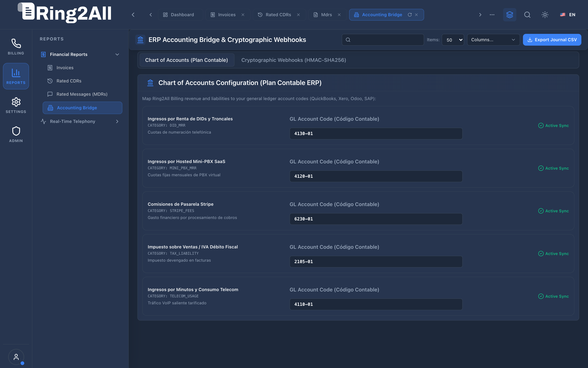Screen dimensions: 588x368
Task: Select Accounting Bridge in the sidebar
Action: pyautogui.click(x=82, y=108)
